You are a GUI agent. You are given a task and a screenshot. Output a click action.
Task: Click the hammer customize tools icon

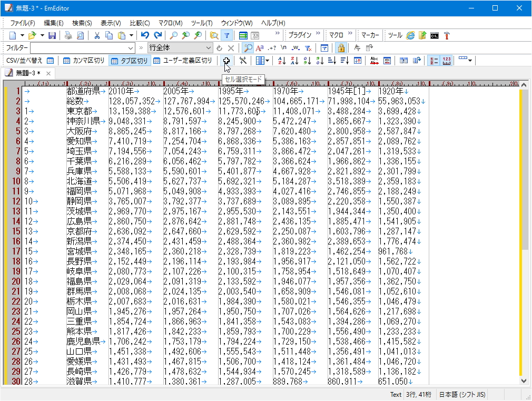[x=447, y=35]
